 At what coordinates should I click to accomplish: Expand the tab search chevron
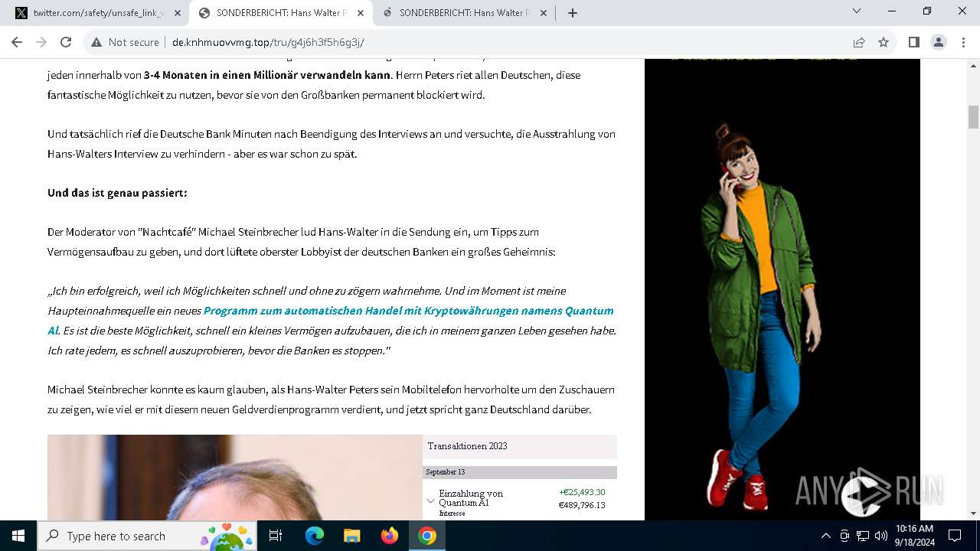[857, 11]
